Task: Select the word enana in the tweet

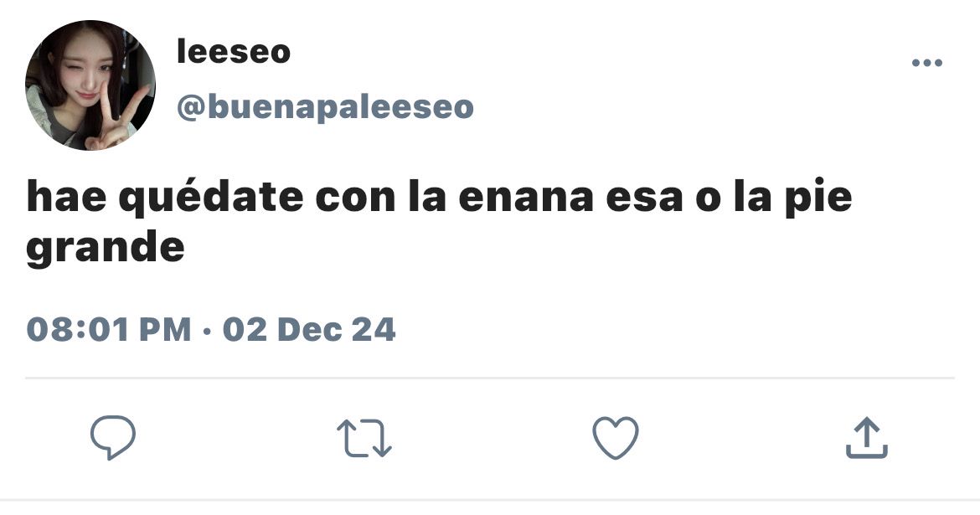Action: (x=526, y=198)
